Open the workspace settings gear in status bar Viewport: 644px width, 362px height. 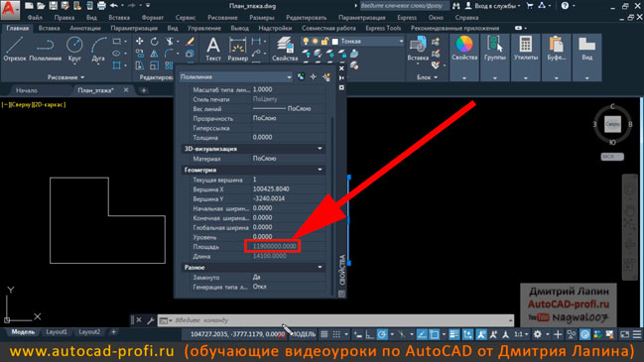click(x=537, y=334)
